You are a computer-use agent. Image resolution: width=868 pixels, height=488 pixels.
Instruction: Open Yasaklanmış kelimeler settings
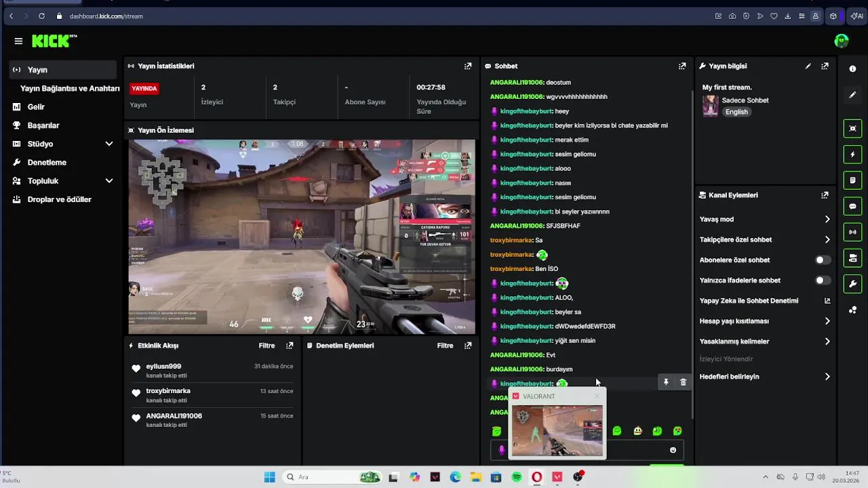(764, 342)
